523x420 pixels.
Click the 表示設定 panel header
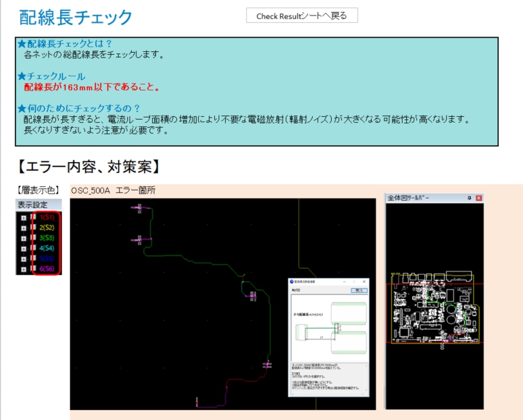[x=38, y=205]
